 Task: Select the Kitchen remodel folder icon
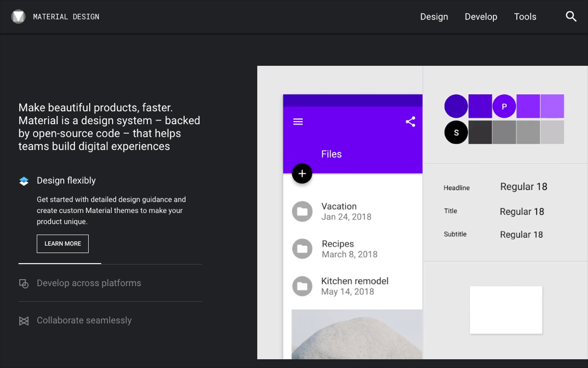click(x=302, y=286)
